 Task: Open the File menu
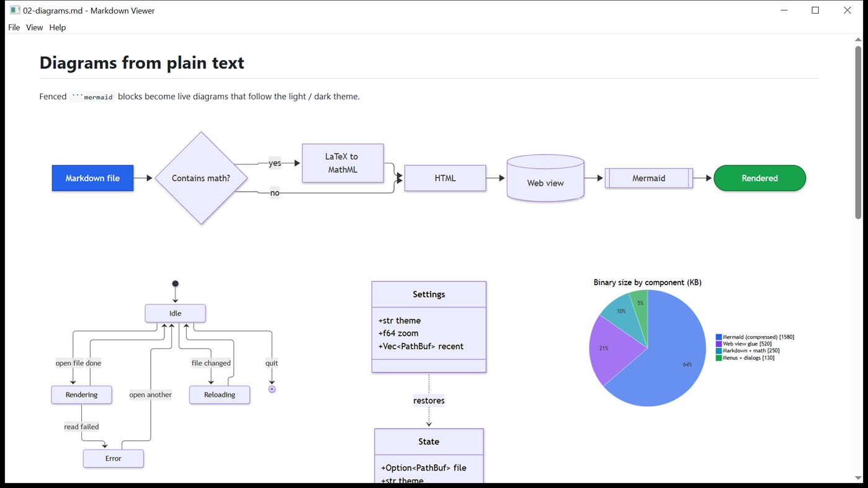coord(14,27)
